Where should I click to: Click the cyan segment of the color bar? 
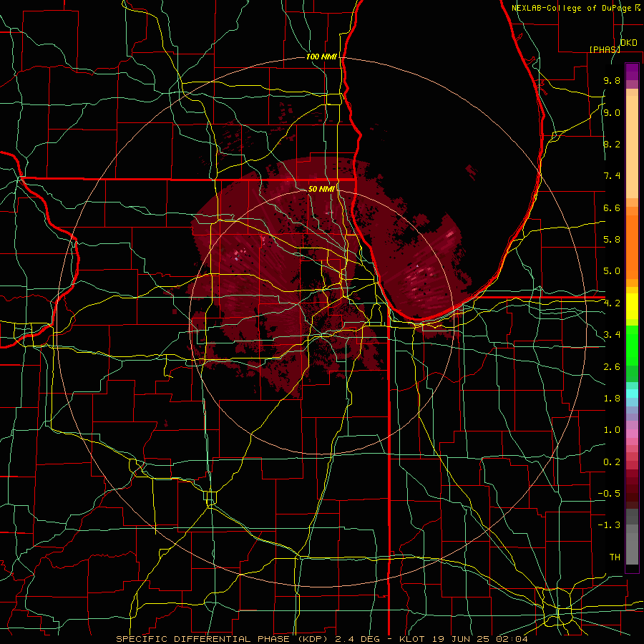[632, 394]
